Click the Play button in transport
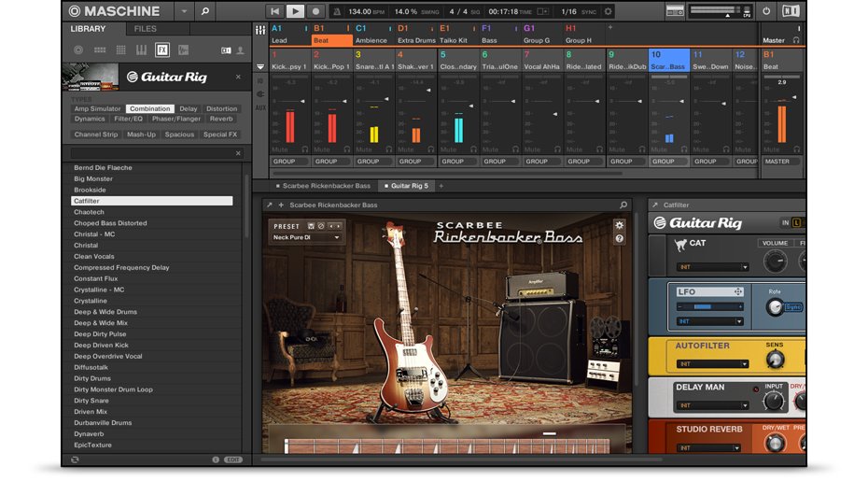The width and height of the screenshot is (868, 495). click(295, 11)
